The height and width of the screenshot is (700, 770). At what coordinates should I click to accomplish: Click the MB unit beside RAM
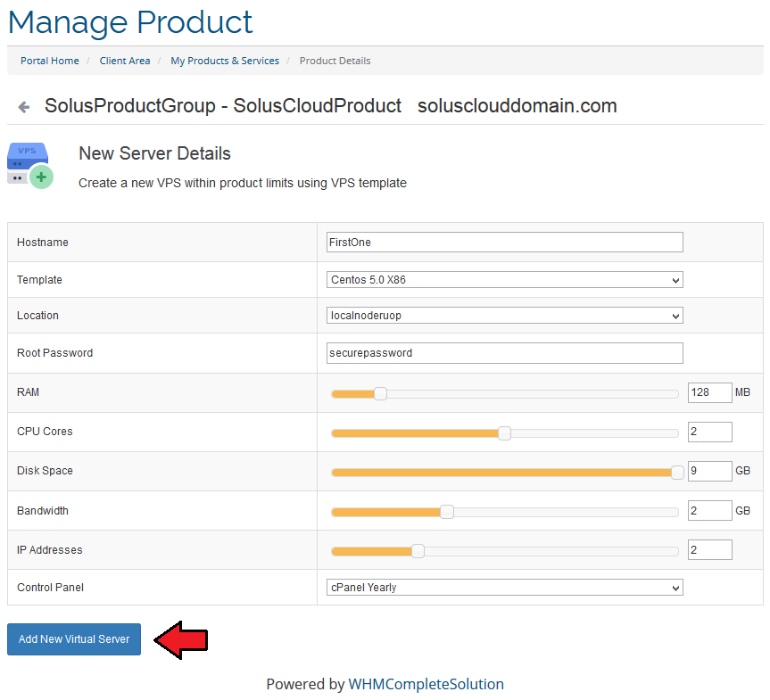pos(742,392)
